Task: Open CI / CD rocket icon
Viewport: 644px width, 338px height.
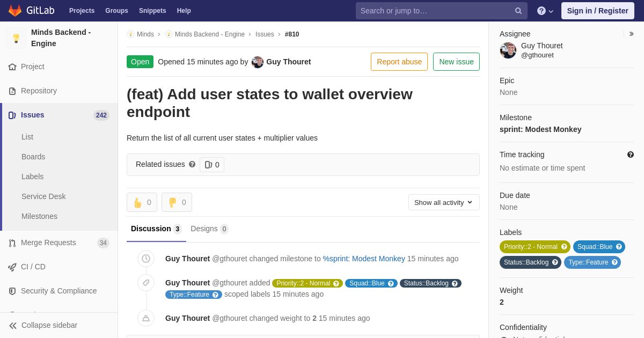Action: pos(12,267)
